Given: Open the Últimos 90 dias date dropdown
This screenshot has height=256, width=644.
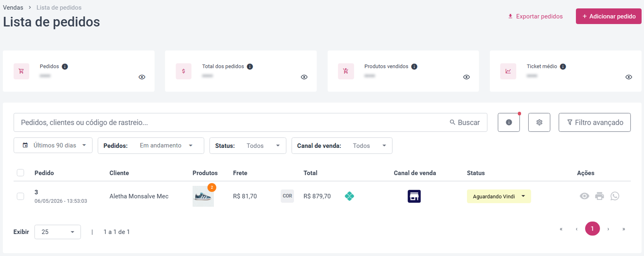Looking at the screenshot, I should pyautogui.click(x=53, y=145).
